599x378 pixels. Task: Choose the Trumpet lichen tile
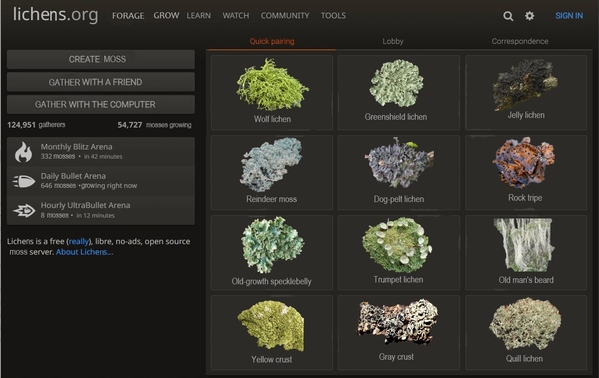tap(398, 252)
